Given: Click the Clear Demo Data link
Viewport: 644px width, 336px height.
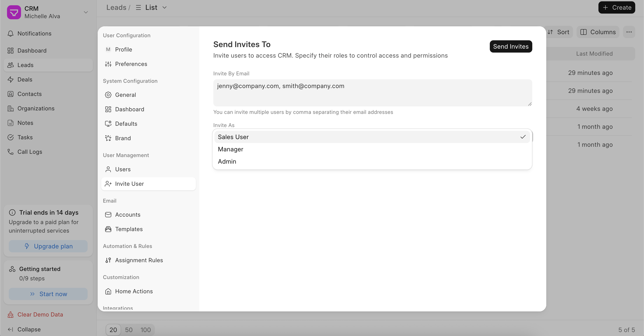Looking at the screenshot, I should 40,315.
